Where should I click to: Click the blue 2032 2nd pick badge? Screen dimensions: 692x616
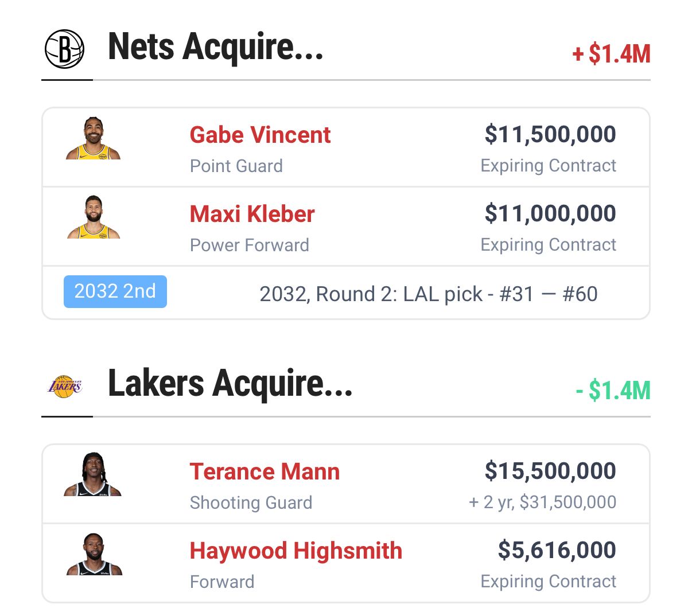pos(115,291)
